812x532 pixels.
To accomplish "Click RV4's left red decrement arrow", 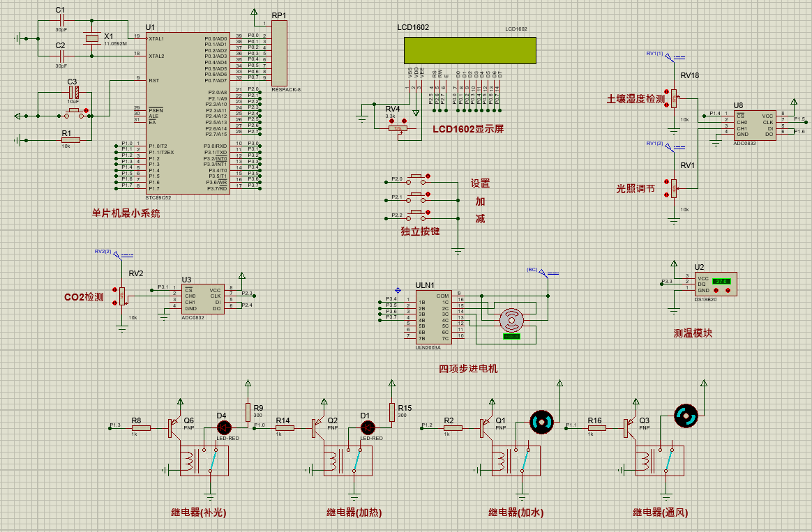I will [x=392, y=121].
